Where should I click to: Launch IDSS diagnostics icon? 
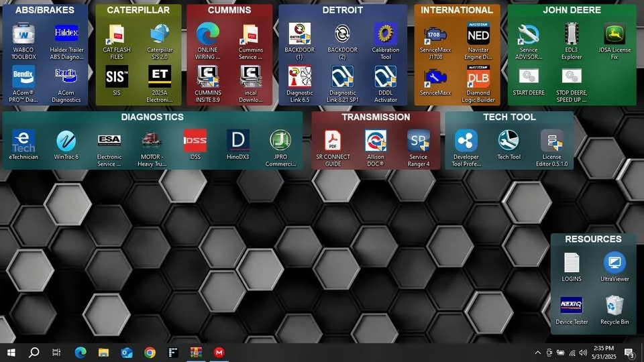click(195, 145)
